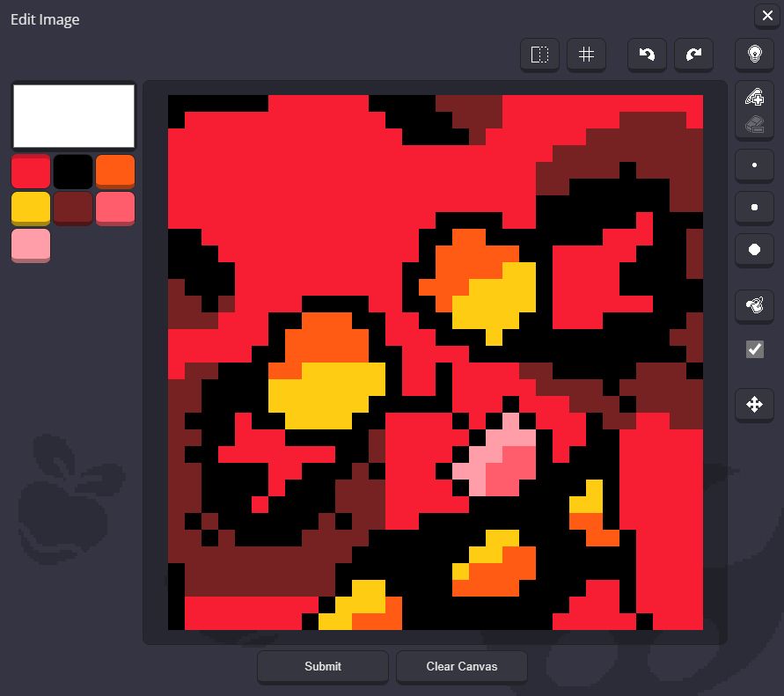784x696 pixels.
Task: Choose the largest brush size
Action: (x=754, y=250)
